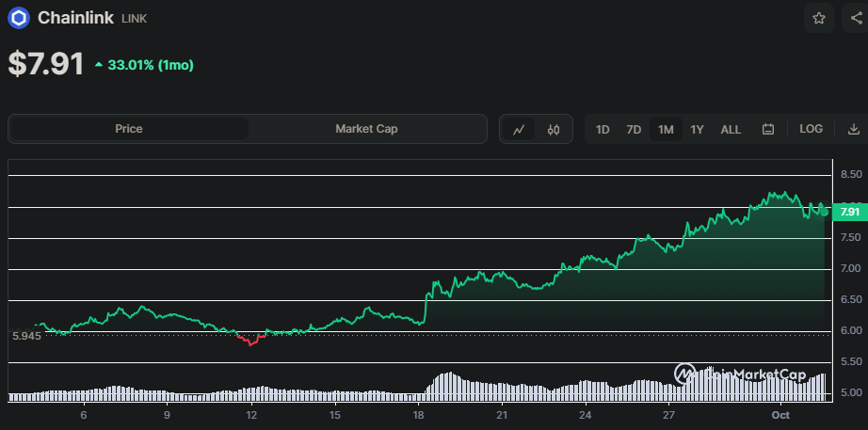The width and height of the screenshot is (868, 430).
Task: Click the green end-point dot on chart line
Action: [825, 212]
